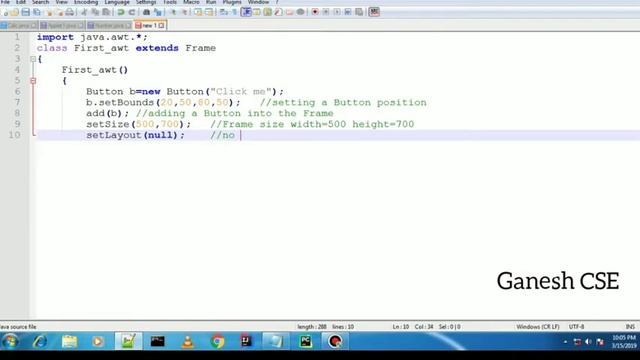The image size is (640, 360).
Task: Open the Encoding menu
Action: [x=86, y=2]
